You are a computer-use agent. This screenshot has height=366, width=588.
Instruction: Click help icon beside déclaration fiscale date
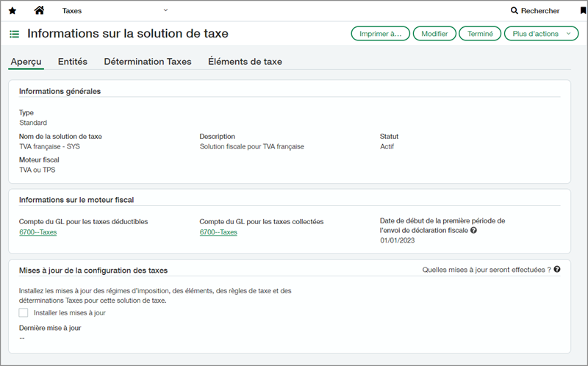click(x=473, y=230)
